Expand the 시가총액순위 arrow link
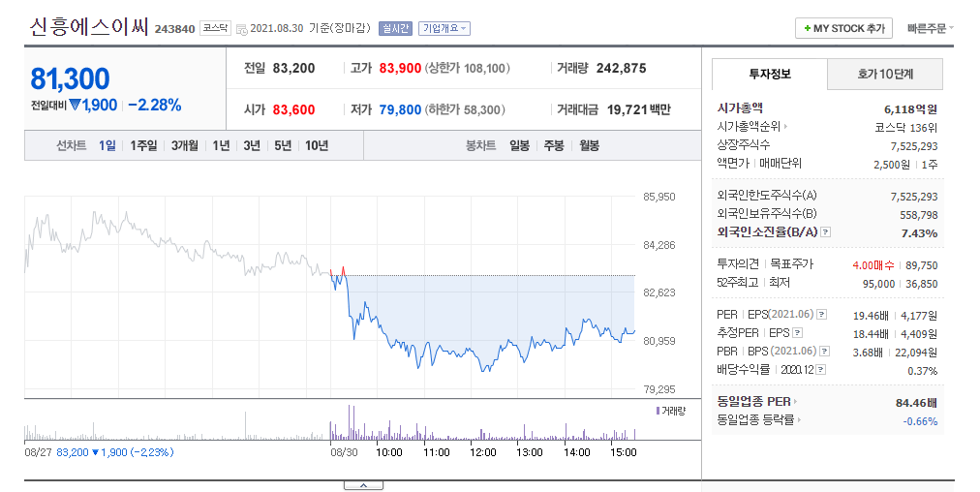This screenshot has width=980, height=492. tap(785, 126)
